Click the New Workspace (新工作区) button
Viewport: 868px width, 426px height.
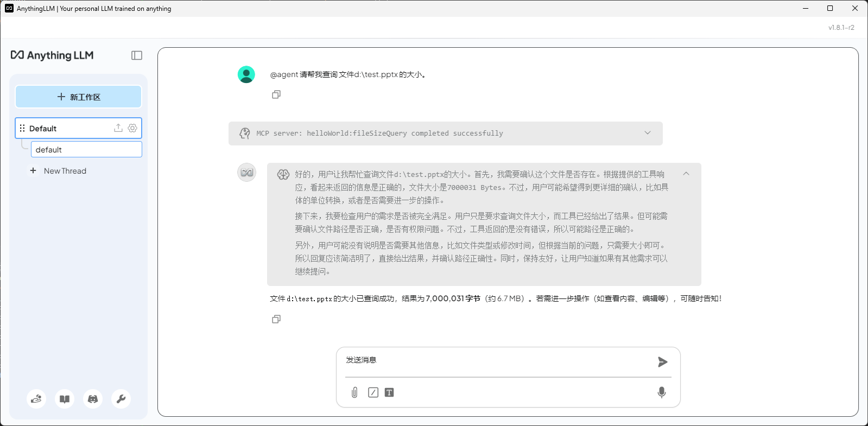coord(78,97)
